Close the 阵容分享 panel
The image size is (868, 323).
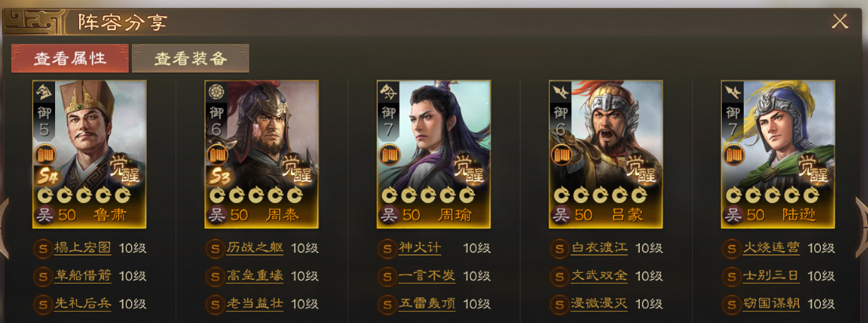click(x=840, y=21)
